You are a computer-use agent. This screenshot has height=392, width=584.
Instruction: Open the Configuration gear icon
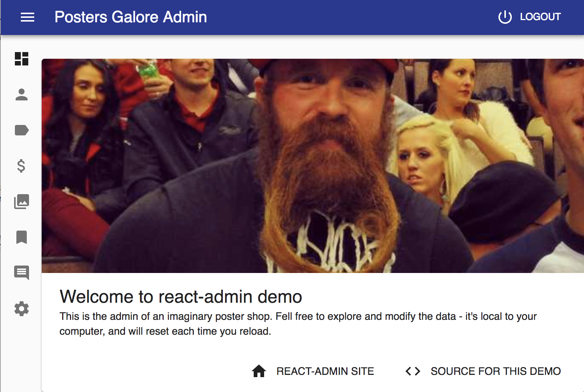click(x=22, y=309)
